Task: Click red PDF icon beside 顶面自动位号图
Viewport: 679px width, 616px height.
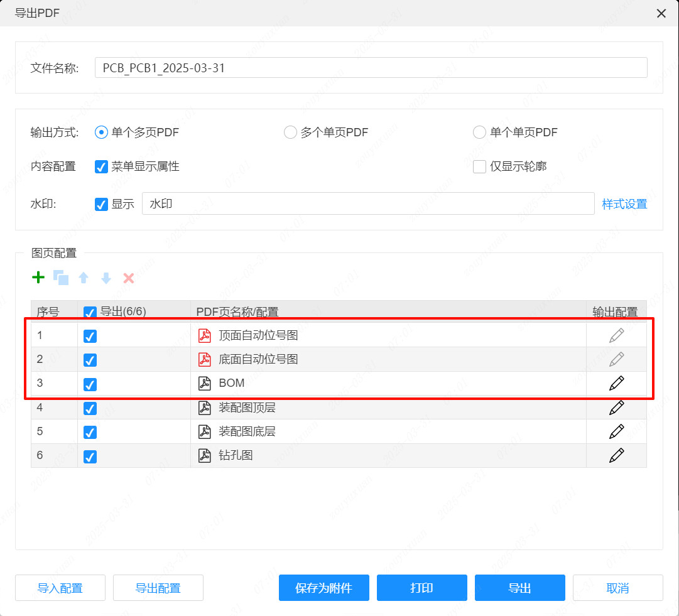Action: pyautogui.click(x=204, y=335)
